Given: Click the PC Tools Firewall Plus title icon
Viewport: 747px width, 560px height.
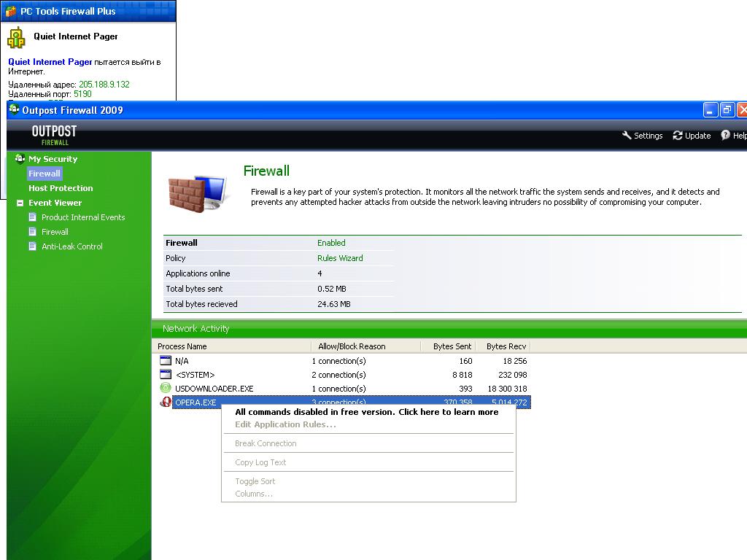Looking at the screenshot, I should pos(10,11).
